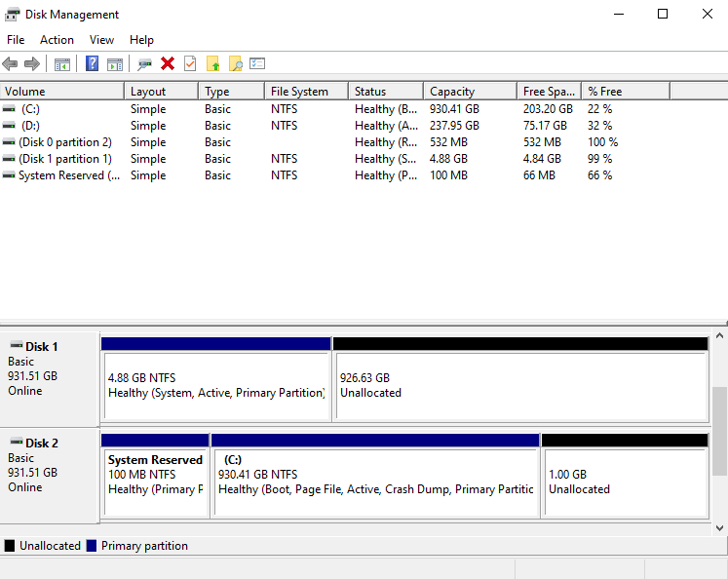Sort by the % Free column header
Image resolution: width=728 pixels, height=579 pixels.
(x=626, y=92)
